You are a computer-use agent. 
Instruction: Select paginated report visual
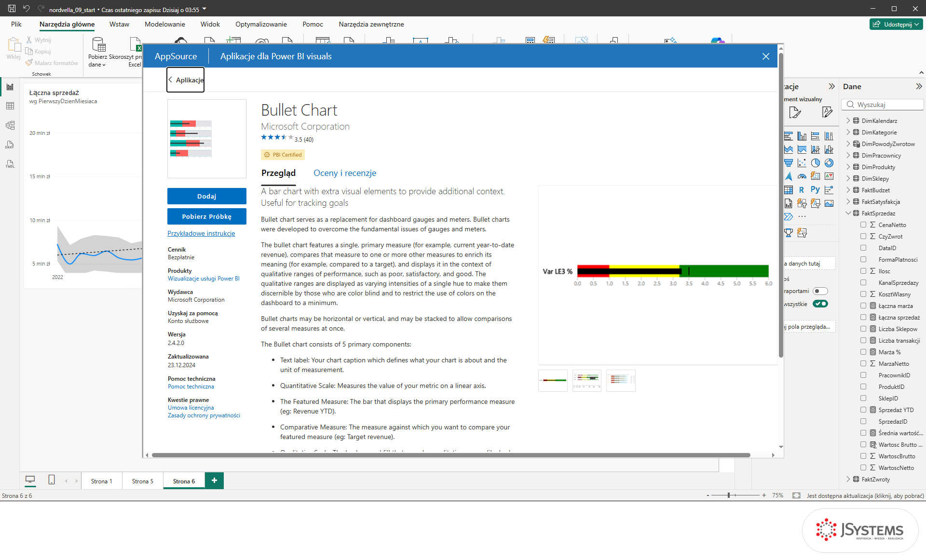[789, 203]
